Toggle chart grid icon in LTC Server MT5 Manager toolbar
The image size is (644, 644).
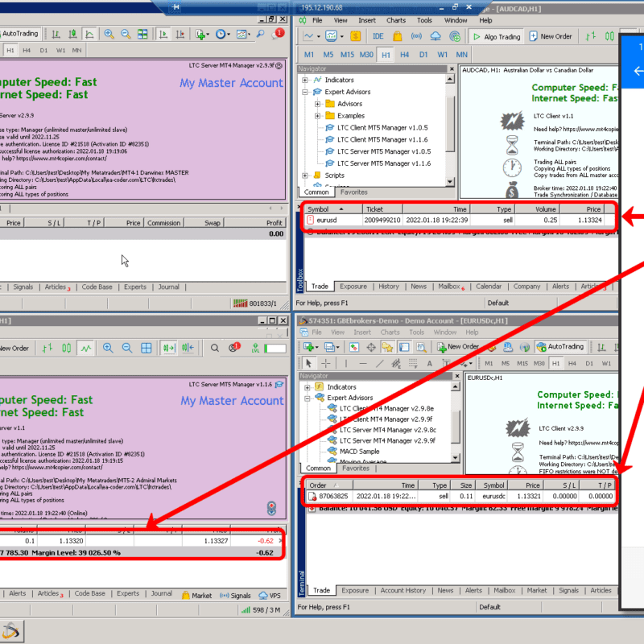pyautogui.click(x=147, y=349)
